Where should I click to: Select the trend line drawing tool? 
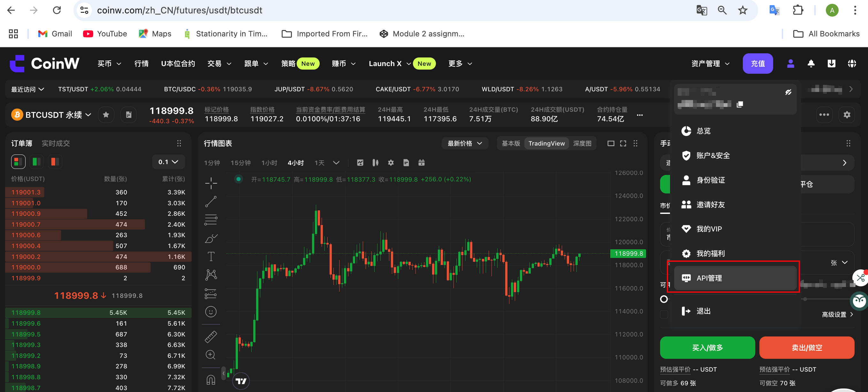tap(211, 201)
